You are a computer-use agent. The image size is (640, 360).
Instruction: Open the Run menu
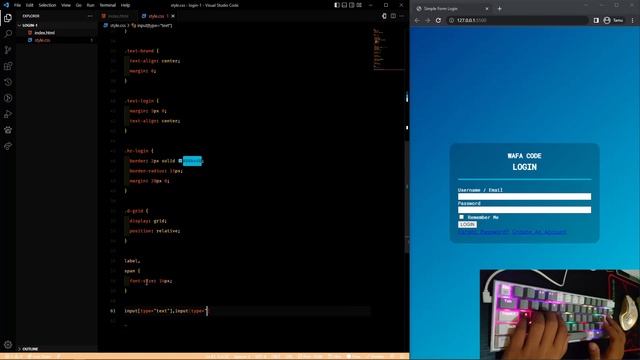[91, 5]
